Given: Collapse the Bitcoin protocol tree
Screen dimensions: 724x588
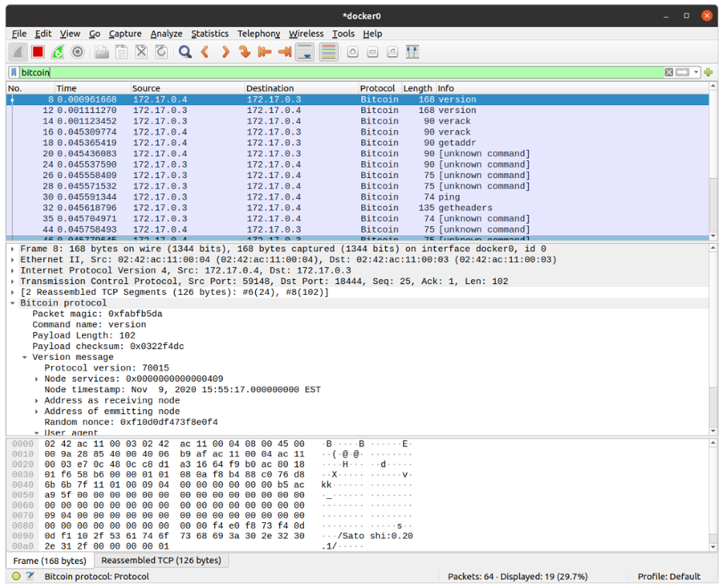Looking at the screenshot, I should [x=12, y=303].
